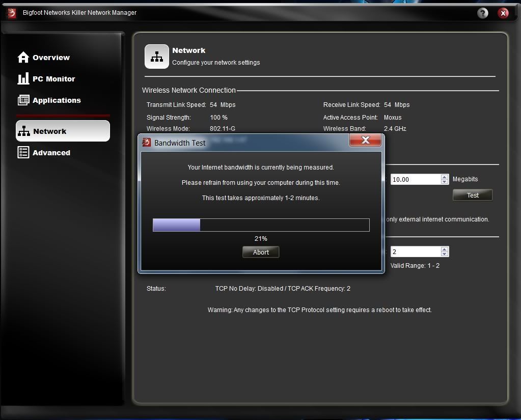Click the Test button for bandwidth
This screenshot has width=521, height=420.
click(473, 195)
